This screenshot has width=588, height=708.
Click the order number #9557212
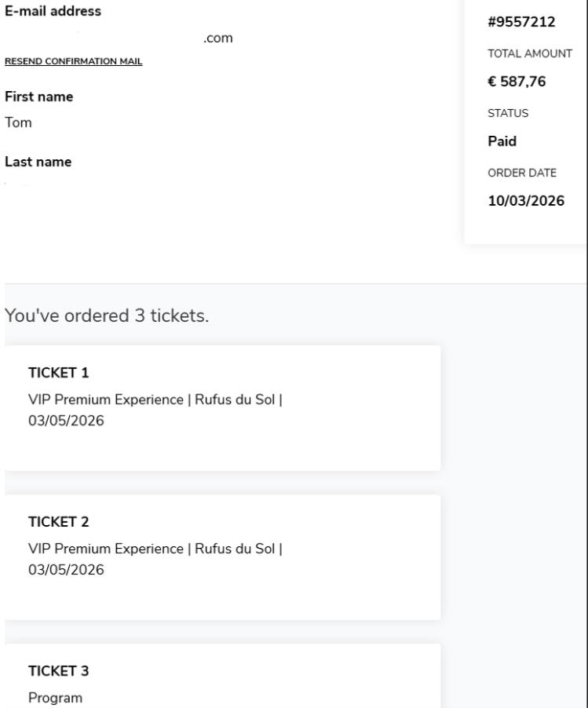pyautogui.click(x=521, y=23)
